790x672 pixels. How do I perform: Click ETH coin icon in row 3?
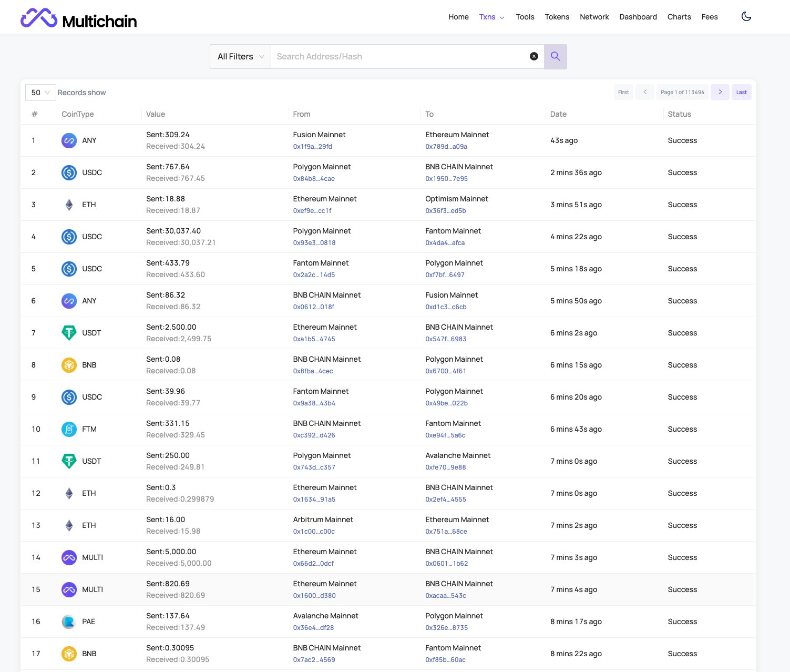click(x=69, y=205)
